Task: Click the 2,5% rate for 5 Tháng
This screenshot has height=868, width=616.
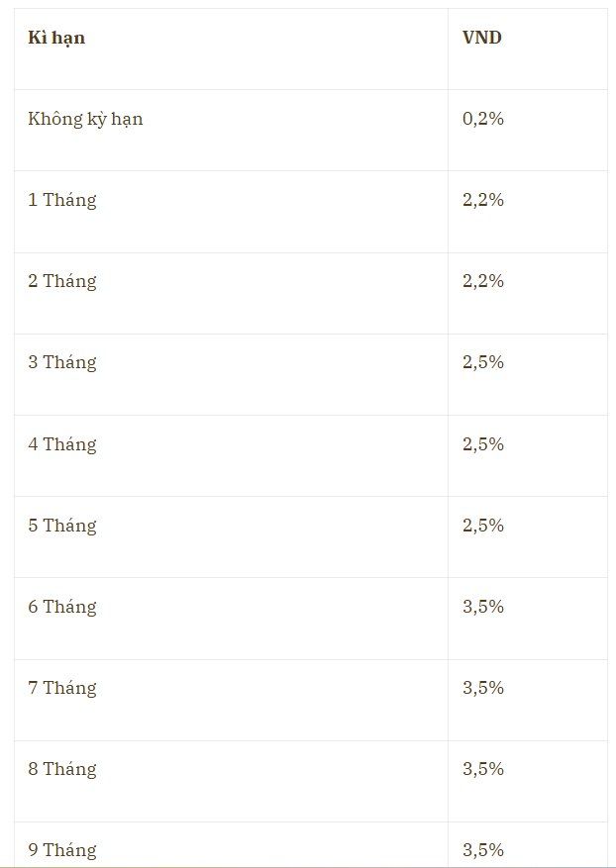Action: pyautogui.click(x=483, y=526)
